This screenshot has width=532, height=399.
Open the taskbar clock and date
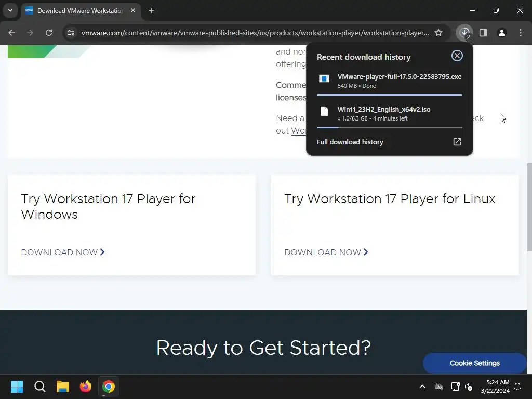click(x=495, y=387)
